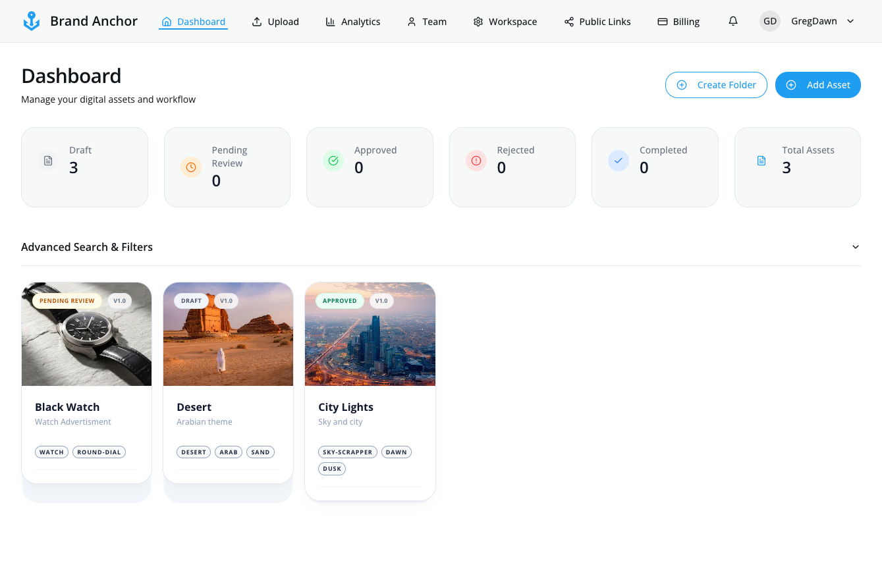Click the Total Assets count 3
Viewport: 882px width, 588px height.
[786, 168]
